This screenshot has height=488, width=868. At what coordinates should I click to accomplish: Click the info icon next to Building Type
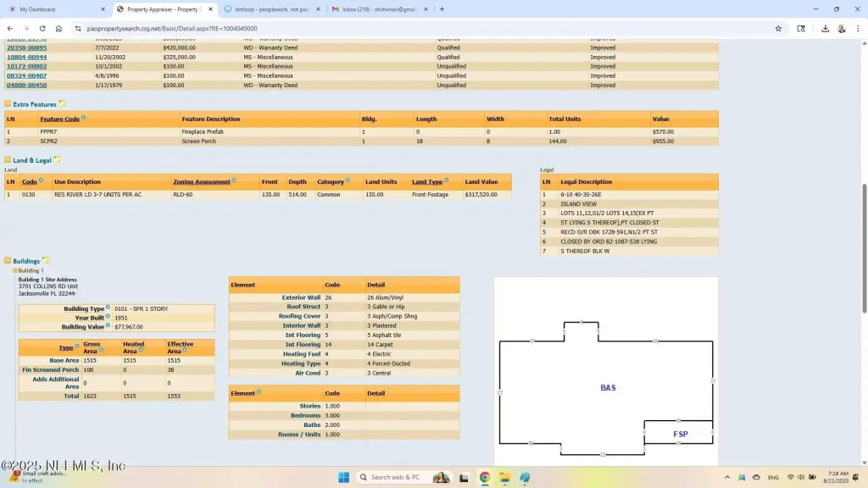click(108, 308)
